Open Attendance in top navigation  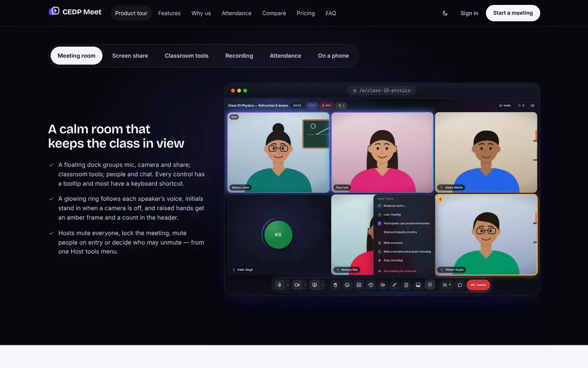[x=236, y=13]
